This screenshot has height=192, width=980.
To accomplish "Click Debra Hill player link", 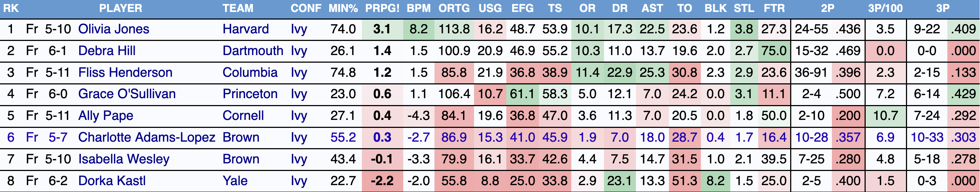I will pyautogui.click(x=106, y=51).
